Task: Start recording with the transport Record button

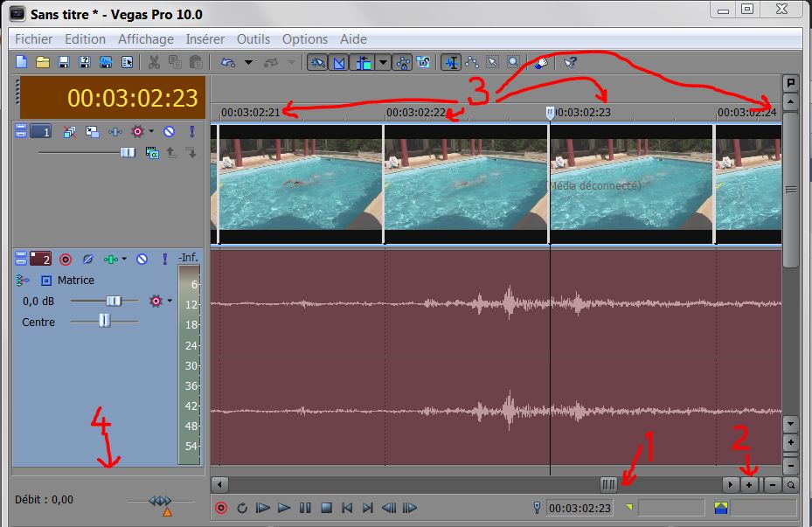Action: 221,508
